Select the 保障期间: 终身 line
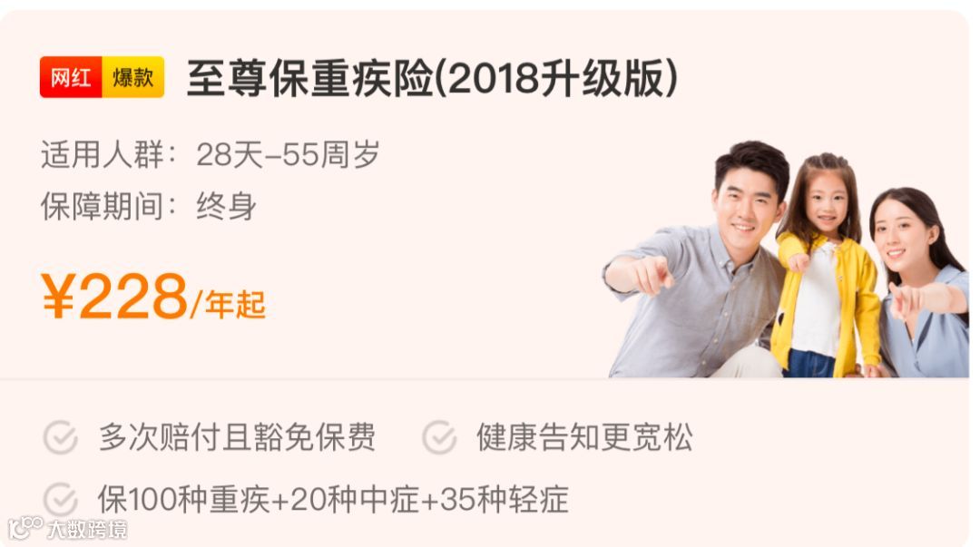The image size is (980, 547). [149, 206]
